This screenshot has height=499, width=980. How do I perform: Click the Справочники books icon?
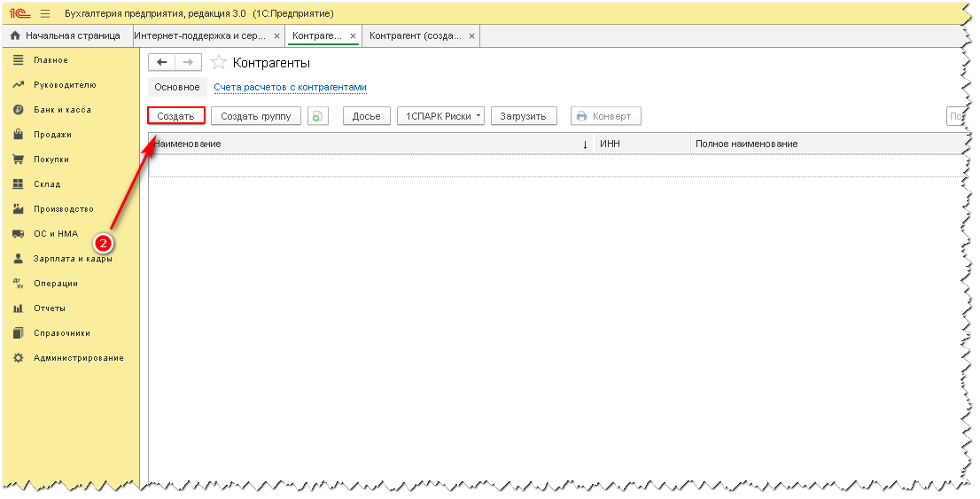[x=18, y=332]
